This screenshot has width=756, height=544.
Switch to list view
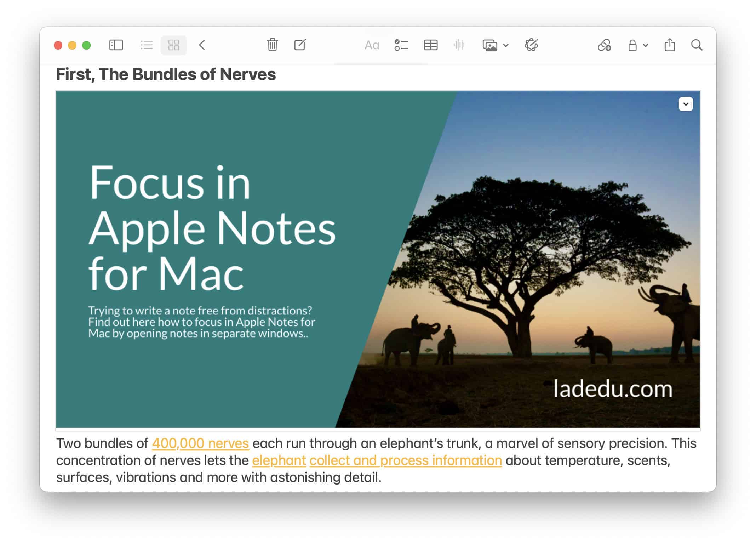tap(146, 45)
